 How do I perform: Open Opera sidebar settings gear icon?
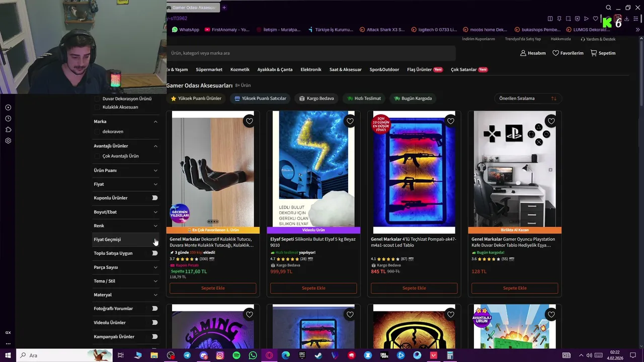[8, 141]
